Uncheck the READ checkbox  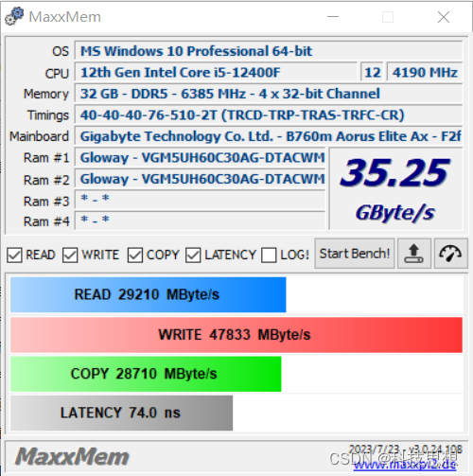pos(14,256)
